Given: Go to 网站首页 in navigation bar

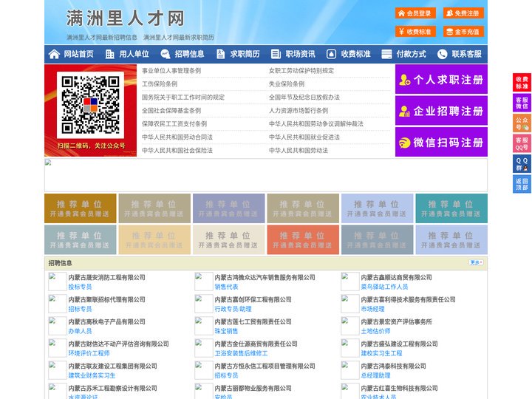Looking at the screenshot, I should pos(79,54).
